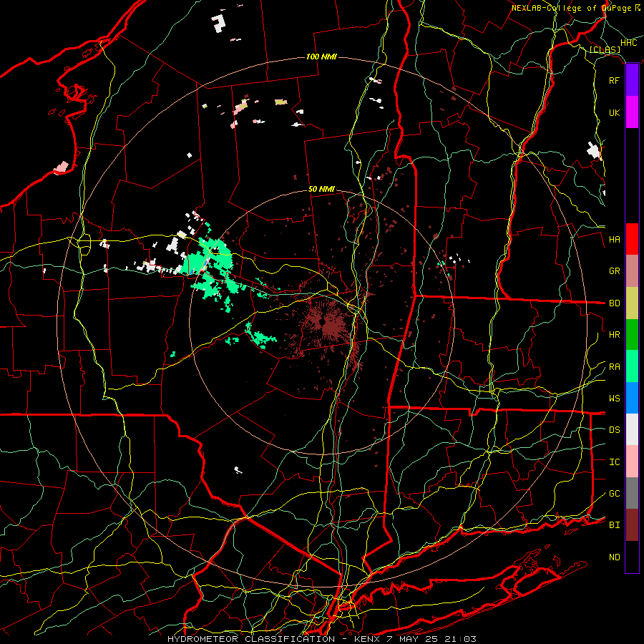Click the 'RA' legend label text
644x644 pixels.
[x=614, y=367]
